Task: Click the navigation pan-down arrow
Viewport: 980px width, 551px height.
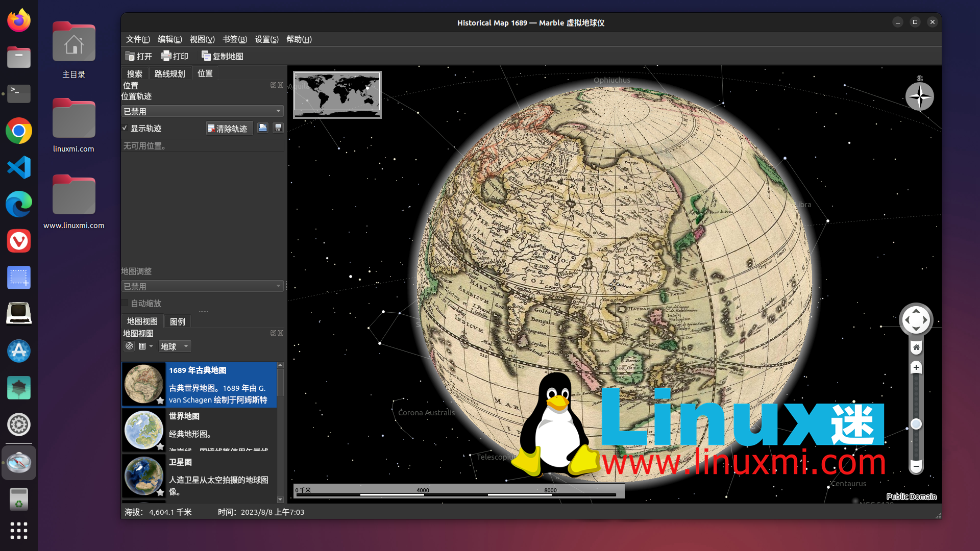Action: coord(916,330)
